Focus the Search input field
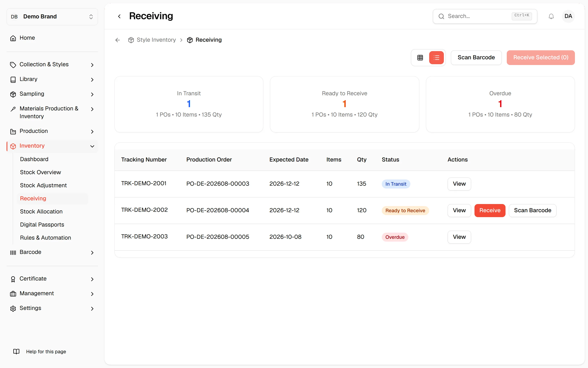 [x=485, y=16]
